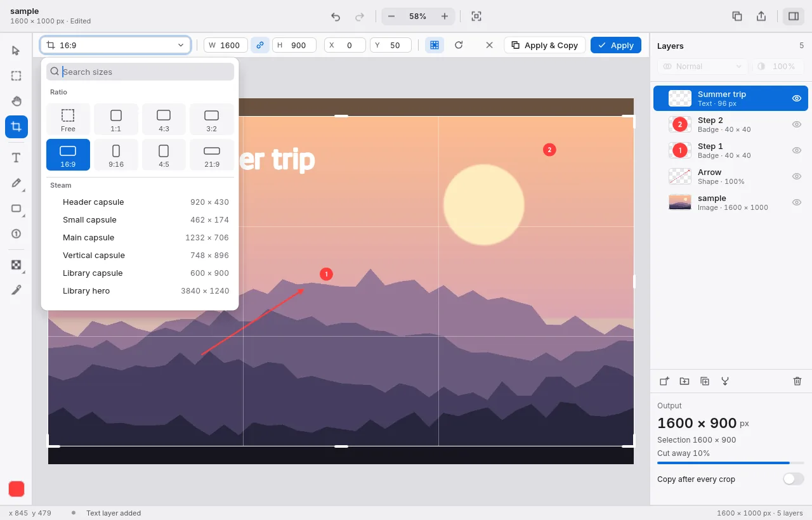The width and height of the screenshot is (812, 520).
Task: Select the Pencil draw tool
Action: pyautogui.click(x=16, y=183)
